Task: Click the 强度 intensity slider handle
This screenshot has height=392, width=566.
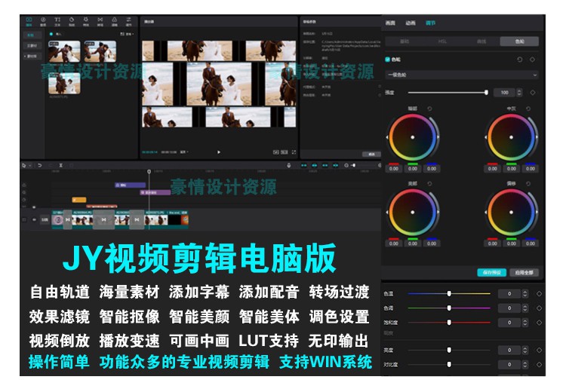Action: pyautogui.click(x=486, y=92)
